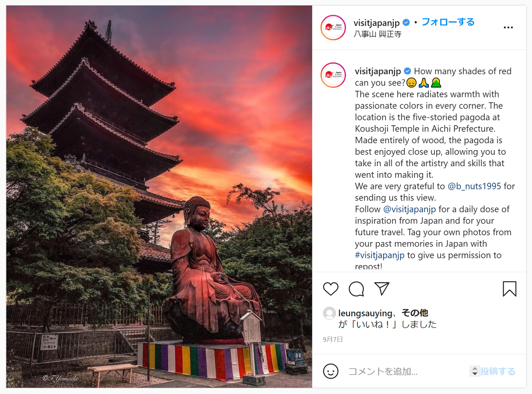Viewport: 532px width, 394px height.
Task: Click the フォローする follow button
Action: point(448,22)
